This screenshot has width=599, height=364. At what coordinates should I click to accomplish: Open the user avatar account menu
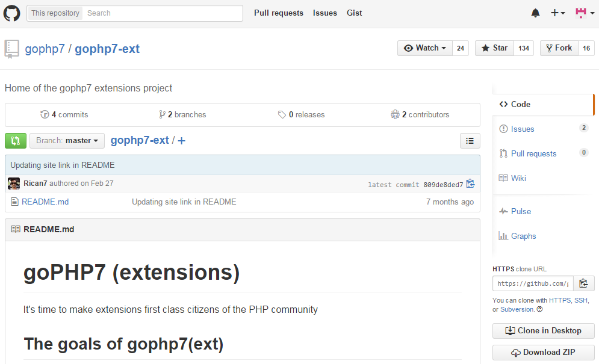tap(585, 13)
